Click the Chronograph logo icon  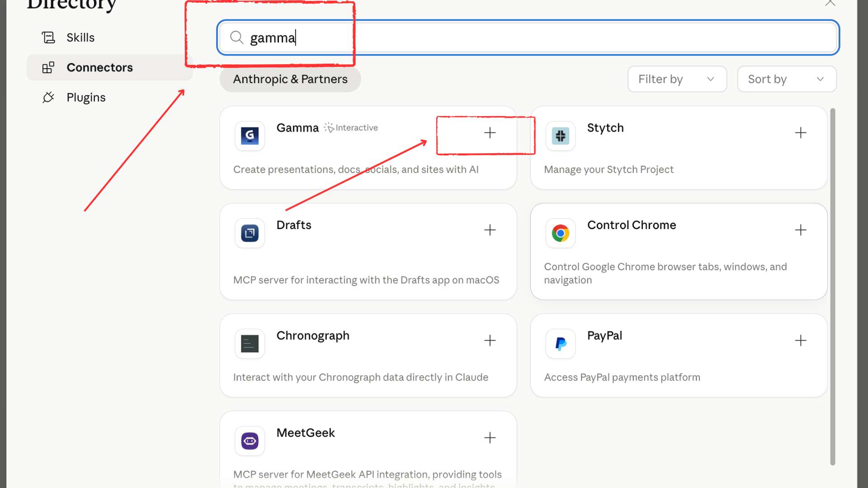click(250, 343)
